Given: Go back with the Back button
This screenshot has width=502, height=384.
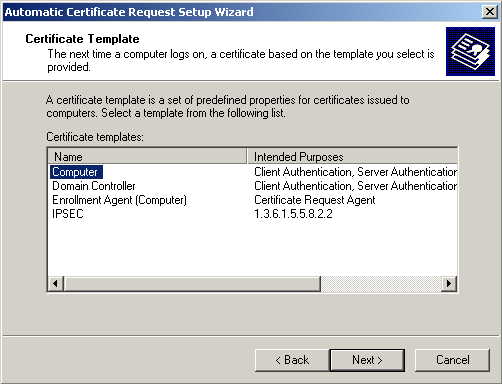Looking at the screenshot, I should pos(292,360).
